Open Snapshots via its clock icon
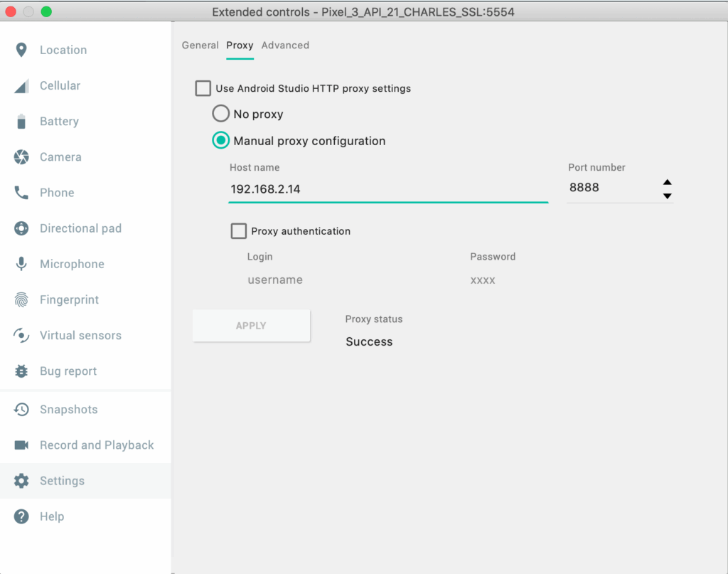This screenshot has height=574, width=728. [x=21, y=410]
